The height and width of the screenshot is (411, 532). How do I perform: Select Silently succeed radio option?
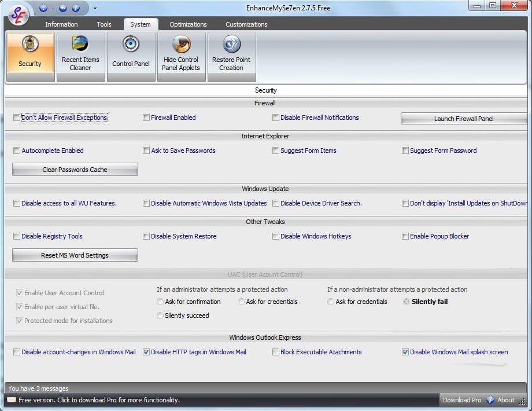pyautogui.click(x=160, y=315)
